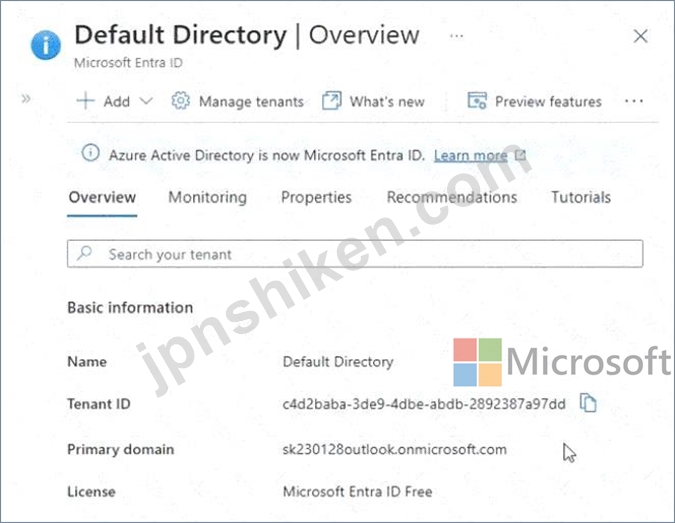Show more toolbar commands via ellipsis
Image resolution: width=675 pixels, height=523 pixels.
click(x=634, y=101)
